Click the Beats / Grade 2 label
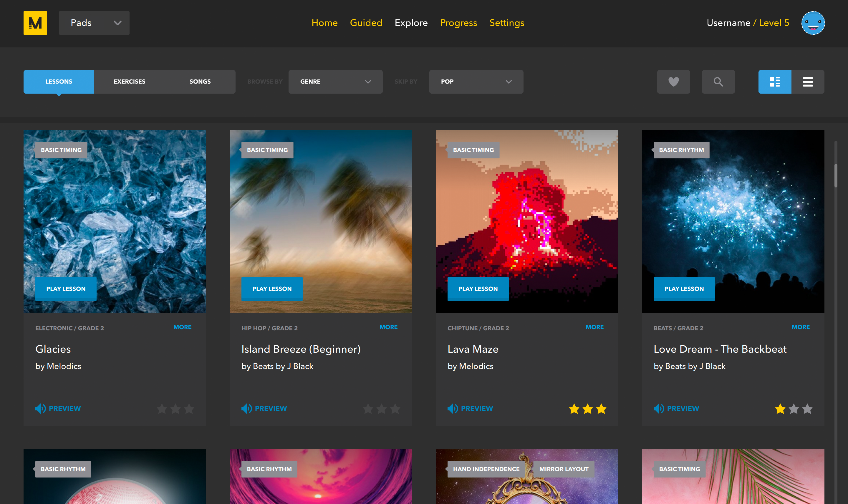 pos(678,328)
